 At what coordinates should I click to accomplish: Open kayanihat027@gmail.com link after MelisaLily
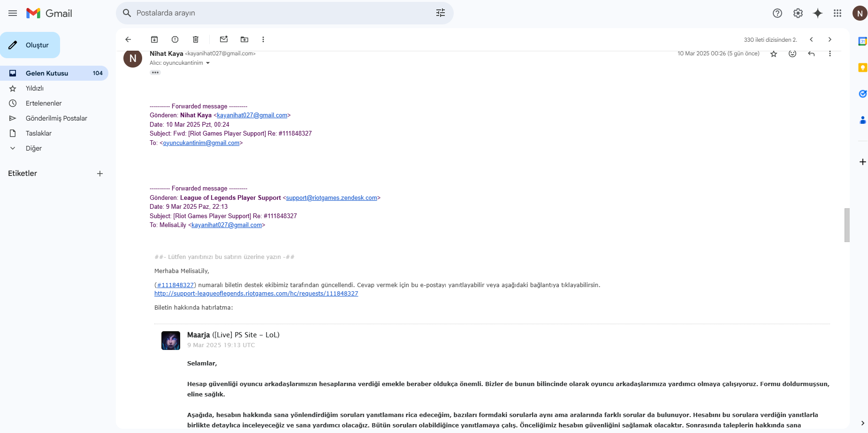tap(227, 225)
